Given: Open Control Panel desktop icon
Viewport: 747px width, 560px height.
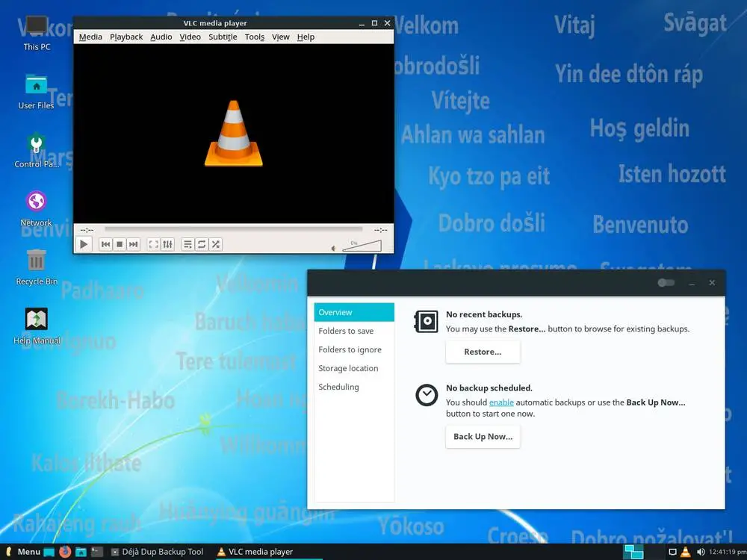Looking at the screenshot, I should [36, 151].
